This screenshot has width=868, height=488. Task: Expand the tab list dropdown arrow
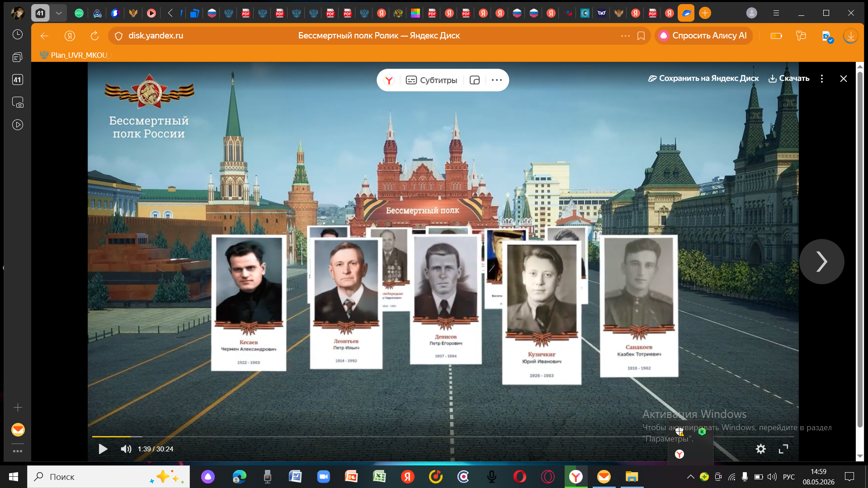tap(58, 13)
